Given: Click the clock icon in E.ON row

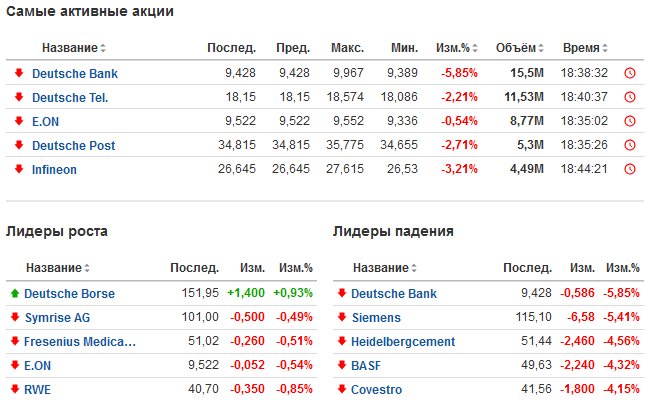Looking at the screenshot, I should [x=630, y=121].
